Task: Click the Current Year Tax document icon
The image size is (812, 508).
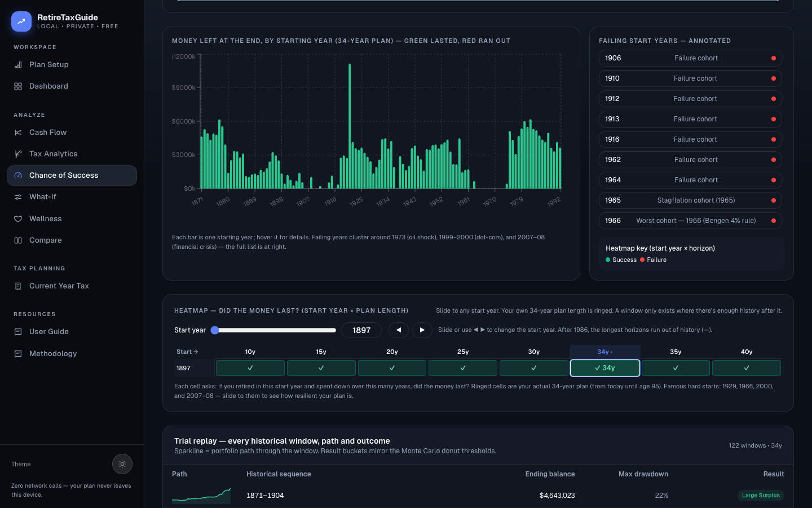Action: tap(18, 286)
